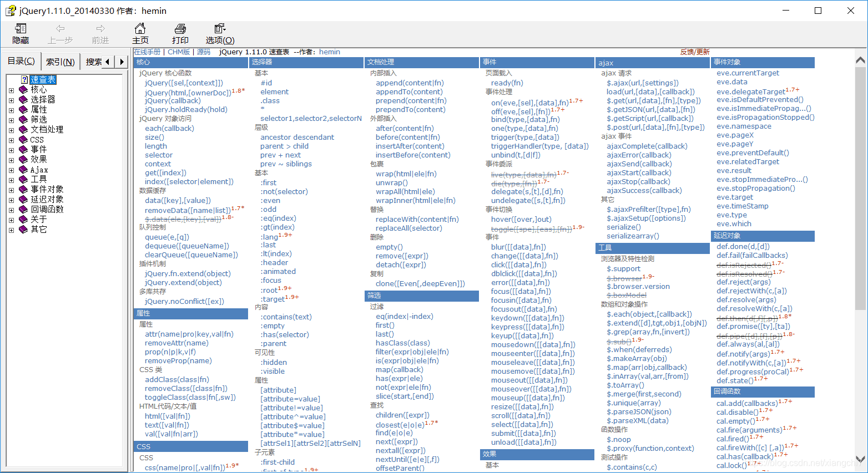Open the jQuery.holdReady(hold) entry
Image resolution: width=868 pixels, height=473 pixels.
pyautogui.click(x=186, y=110)
